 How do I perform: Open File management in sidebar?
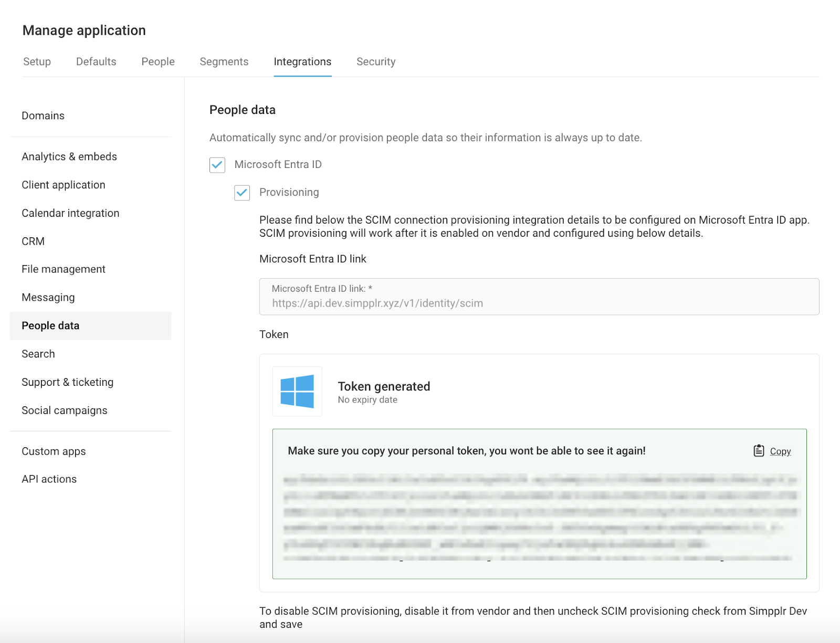(64, 269)
